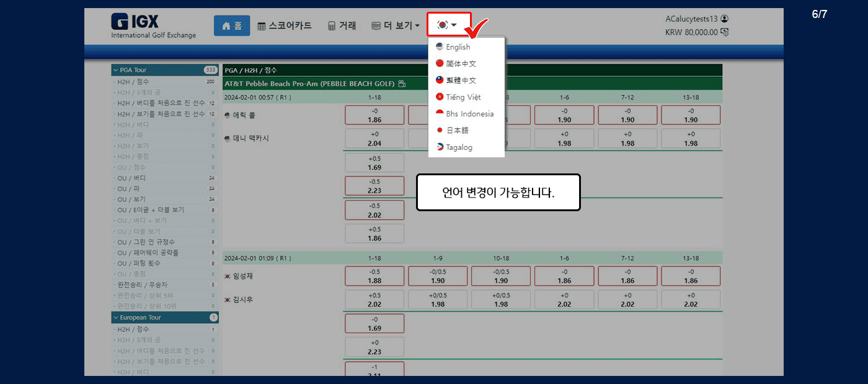Viewport: 868px width, 384px height.
Task: Expand the 더 보기 dropdown menu
Action: tap(396, 25)
